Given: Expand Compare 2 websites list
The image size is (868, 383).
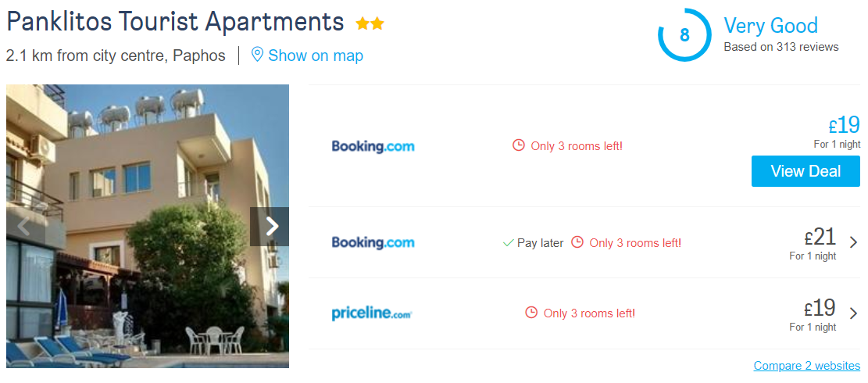Looking at the screenshot, I should (806, 366).
